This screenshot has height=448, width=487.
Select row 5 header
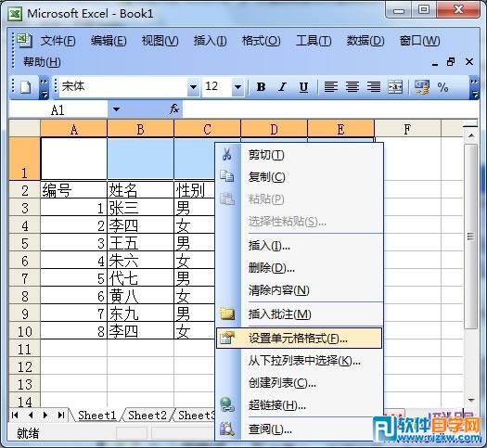pyautogui.click(x=24, y=243)
